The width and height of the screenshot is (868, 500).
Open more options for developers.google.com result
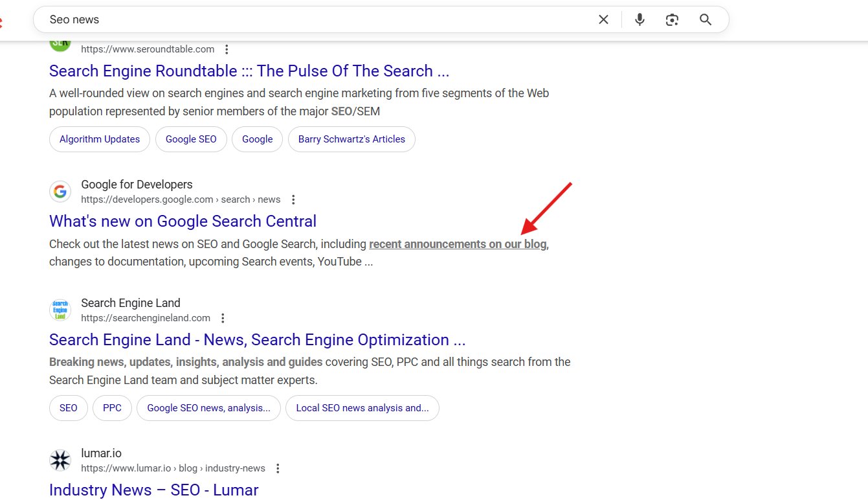click(293, 199)
